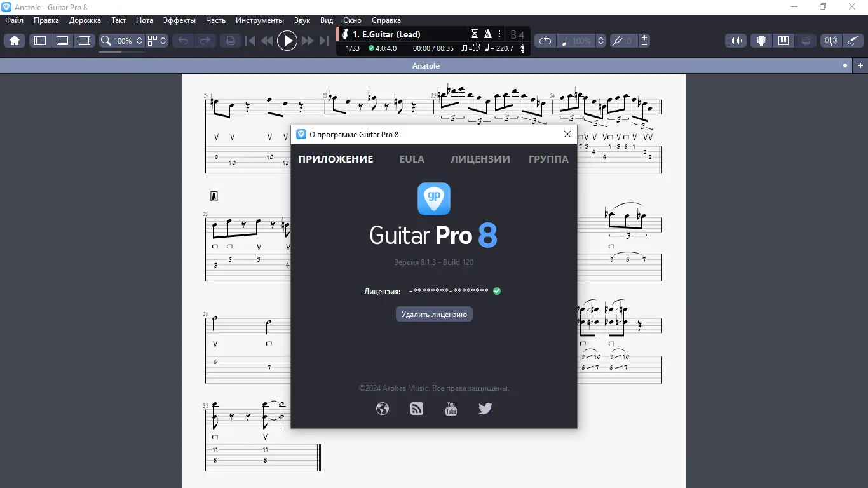
Task: Click the triplet feel indicator
Action: point(471,48)
